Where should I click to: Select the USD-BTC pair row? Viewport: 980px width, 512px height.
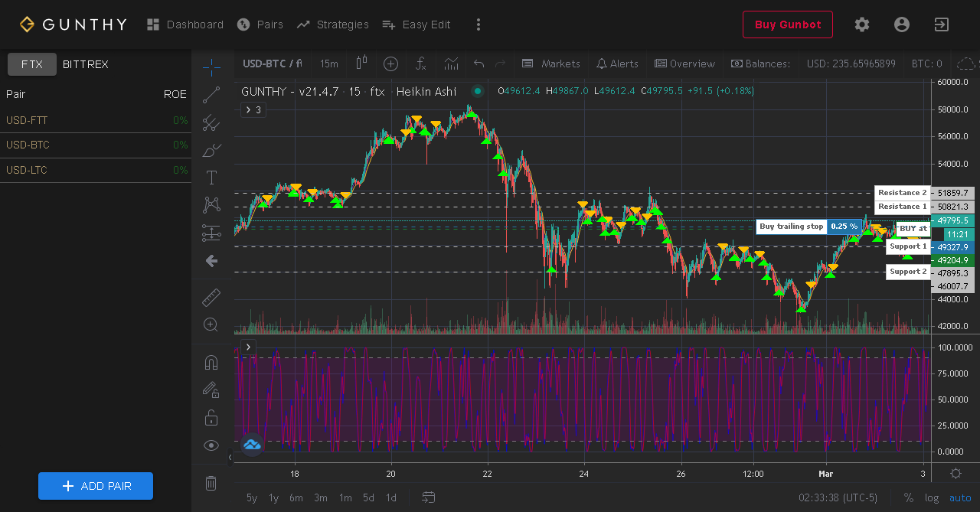[x=96, y=145]
